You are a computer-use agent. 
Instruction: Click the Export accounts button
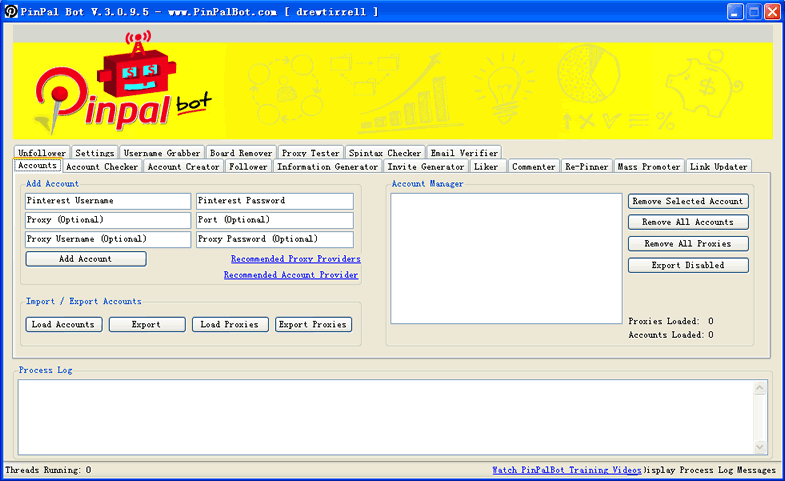click(x=147, y=324)
